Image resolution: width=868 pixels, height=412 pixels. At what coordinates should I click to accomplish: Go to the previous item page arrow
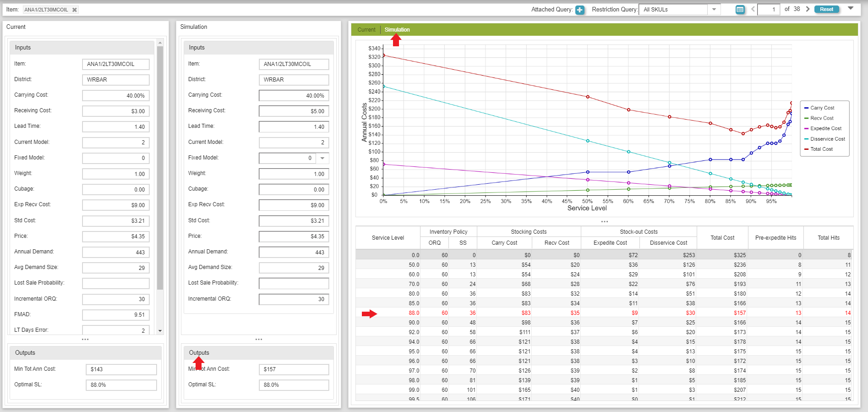click(x=753, y=9)
